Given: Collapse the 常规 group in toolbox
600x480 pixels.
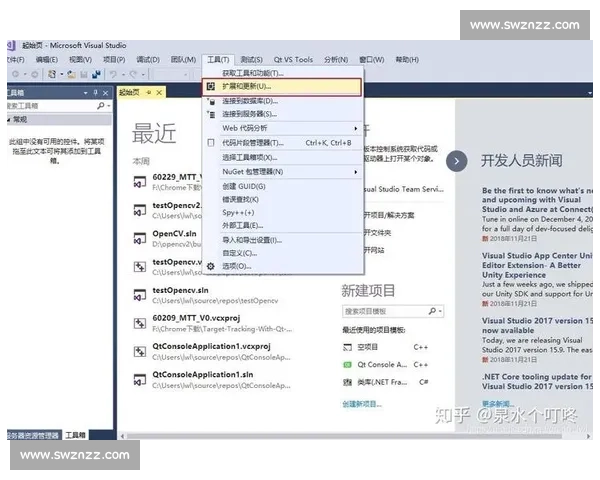Looking at the screenshot, I should coord(8,120).
